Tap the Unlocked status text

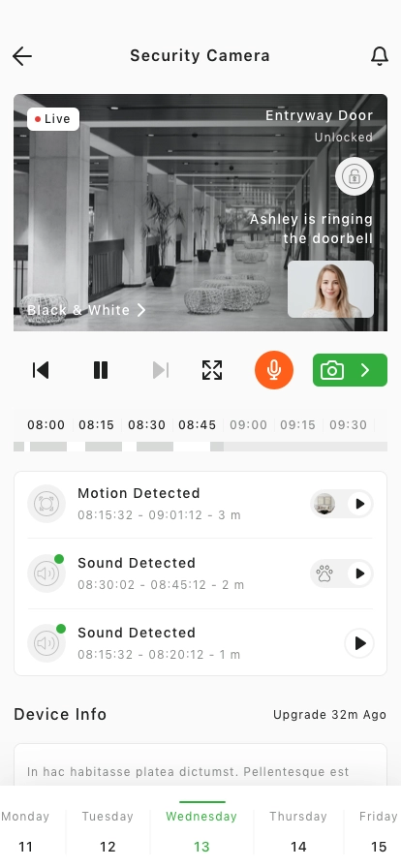344,138
